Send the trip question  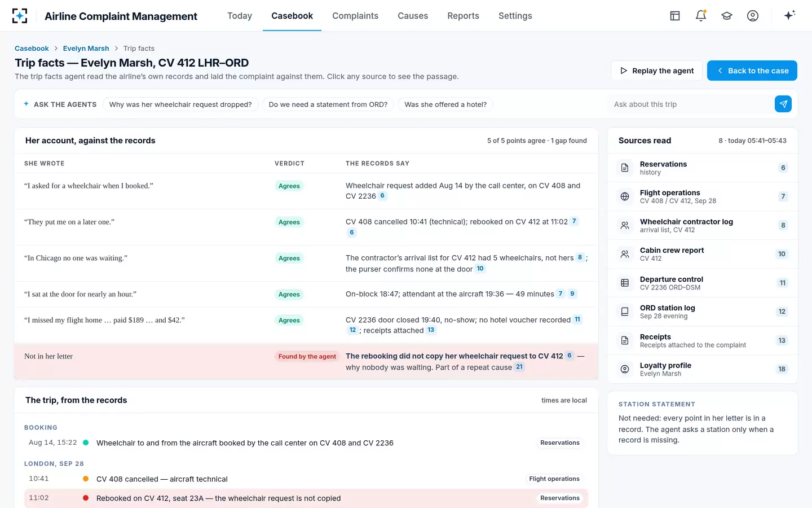click(783, 104)
